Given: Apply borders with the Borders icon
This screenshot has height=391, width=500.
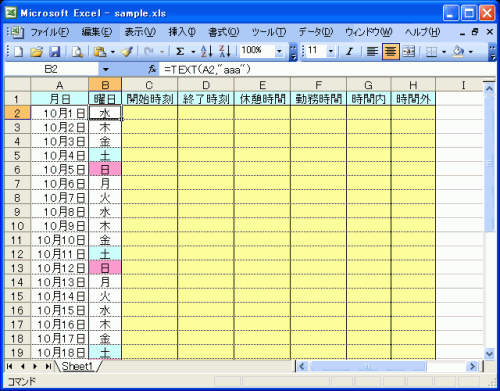Looking at the screenshot, I should [431, 52].
